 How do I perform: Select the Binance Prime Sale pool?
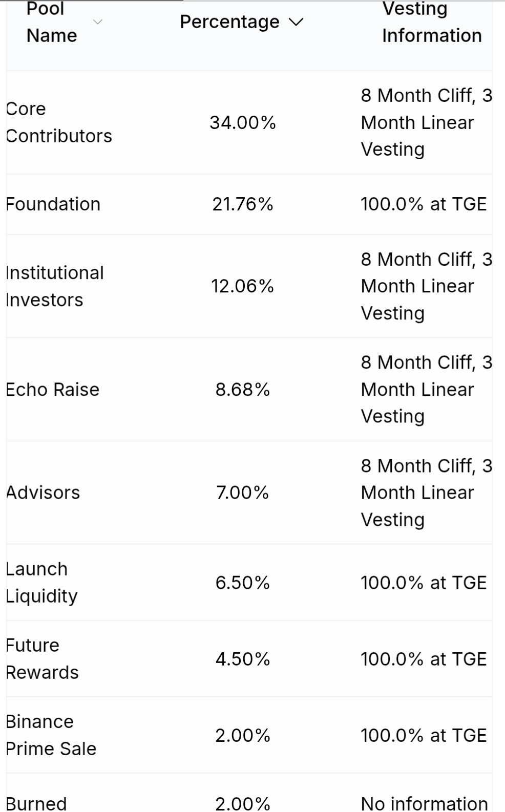(51, 735)
